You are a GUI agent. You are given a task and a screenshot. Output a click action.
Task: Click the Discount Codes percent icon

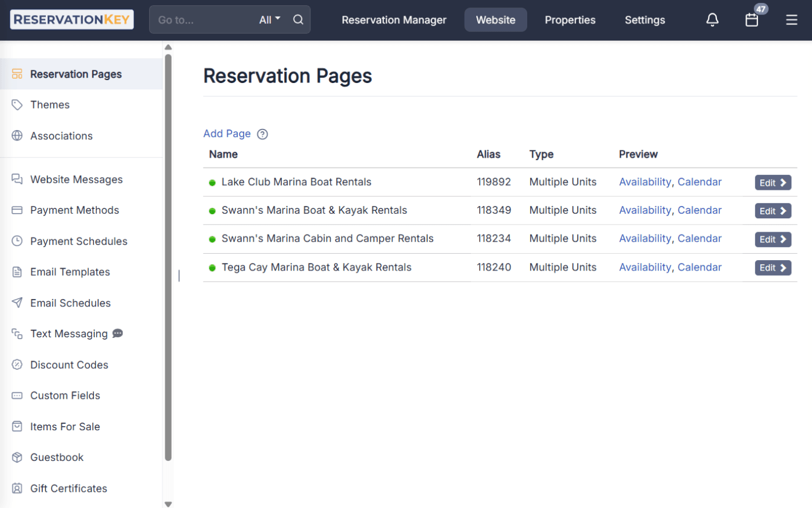[17, 365]
